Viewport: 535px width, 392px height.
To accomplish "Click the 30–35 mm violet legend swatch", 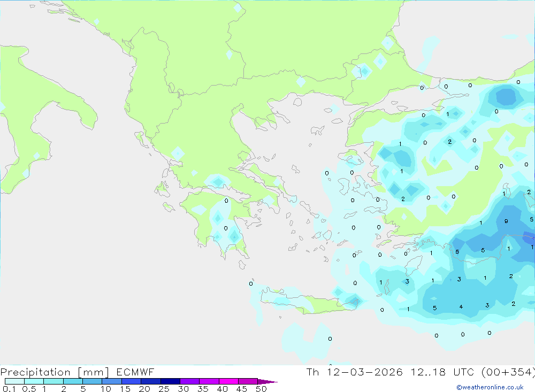I will coord(189,381).
